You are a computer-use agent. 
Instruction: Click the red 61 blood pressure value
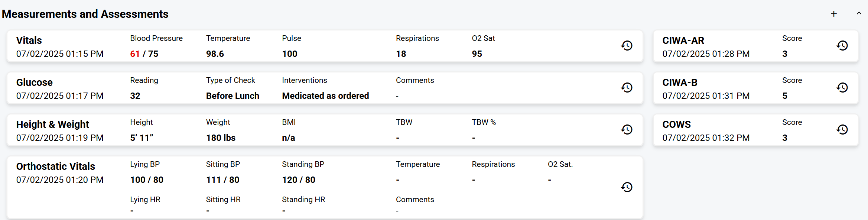pos(135,54)
